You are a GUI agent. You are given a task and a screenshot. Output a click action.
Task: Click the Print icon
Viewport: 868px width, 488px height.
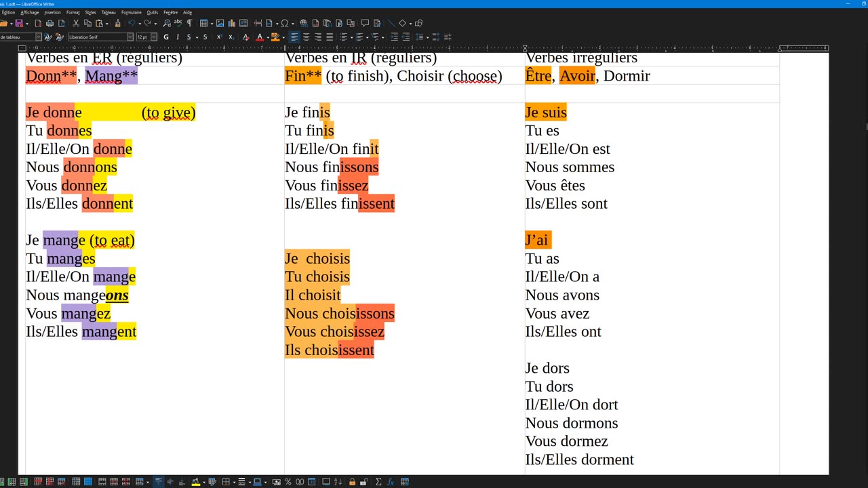(x=50, y=23)
